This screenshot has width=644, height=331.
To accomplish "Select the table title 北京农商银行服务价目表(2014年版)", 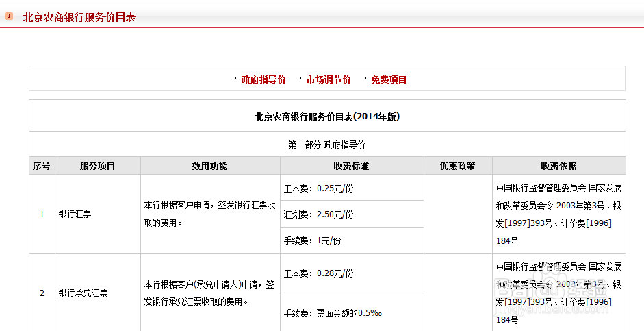I will click(x=327, y=117).
